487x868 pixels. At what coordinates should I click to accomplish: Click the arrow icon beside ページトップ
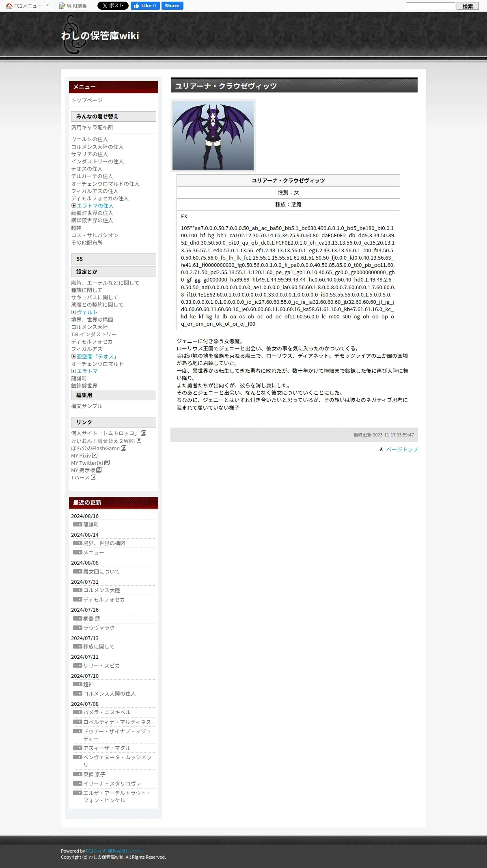pyautogui.click(x=381, y=449)
